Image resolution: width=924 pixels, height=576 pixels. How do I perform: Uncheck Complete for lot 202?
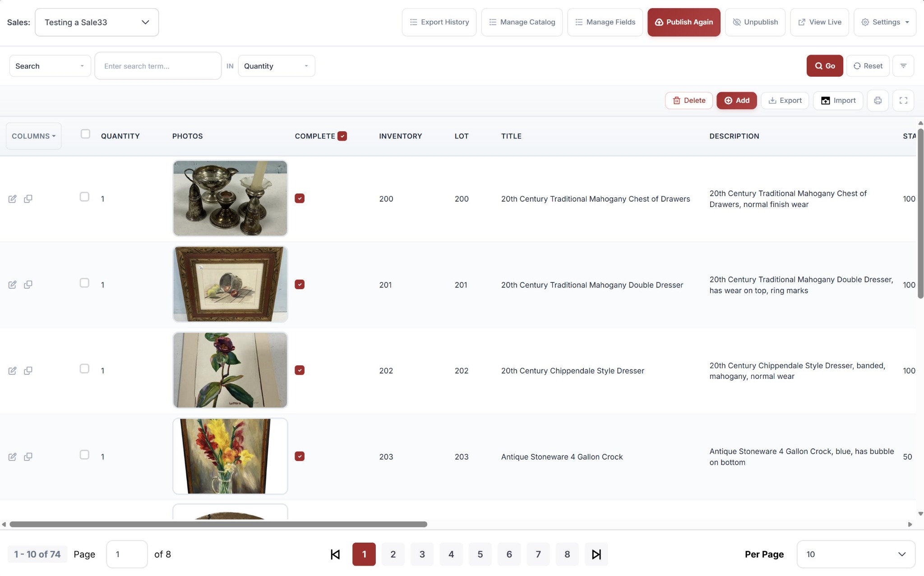300,370
